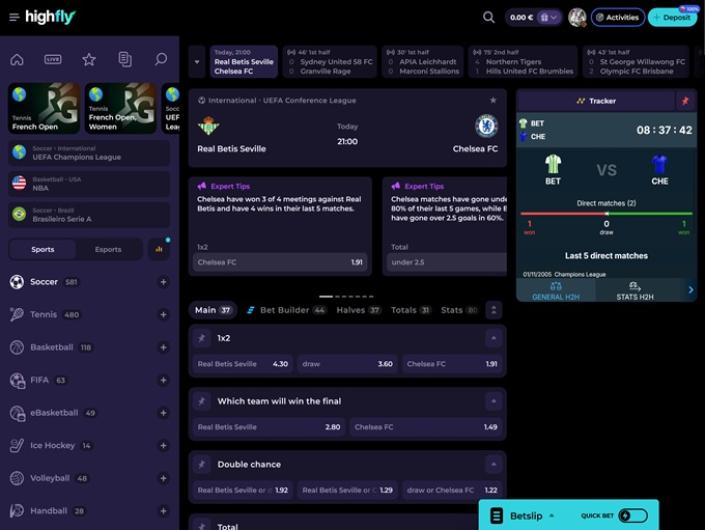Image resolution: width=705 pixels, height=530 pixels.
Task: Open the hamburger menu next to highfly
Action: tap(14, 17)
